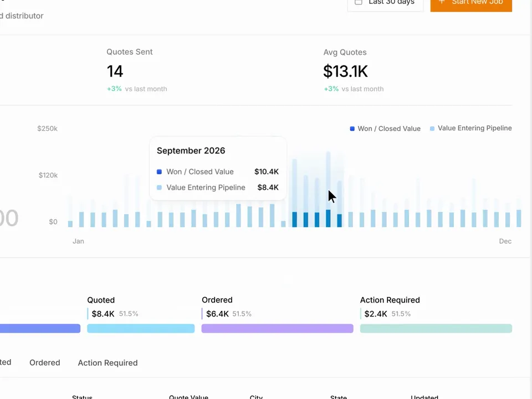Switch to the Action Required tab
Screen dimensions: 532x399
point(108,362)
